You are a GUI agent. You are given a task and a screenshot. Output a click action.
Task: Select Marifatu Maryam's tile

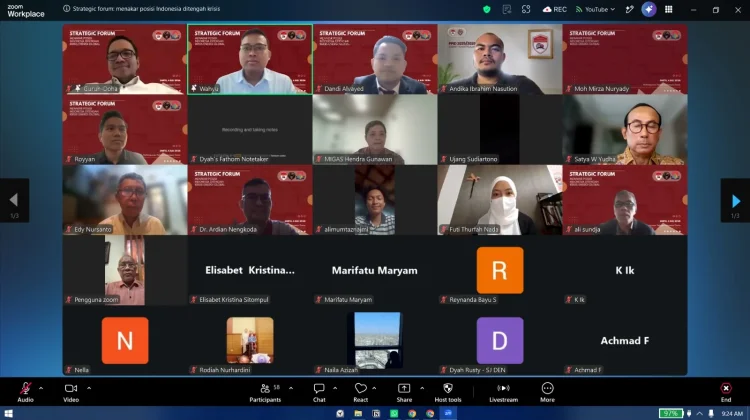point(375,270)
